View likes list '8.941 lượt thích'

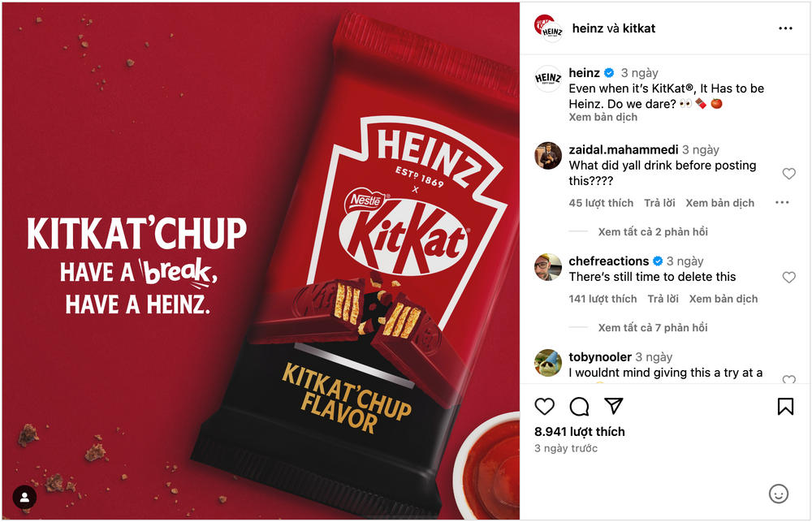tap(580, 431)
